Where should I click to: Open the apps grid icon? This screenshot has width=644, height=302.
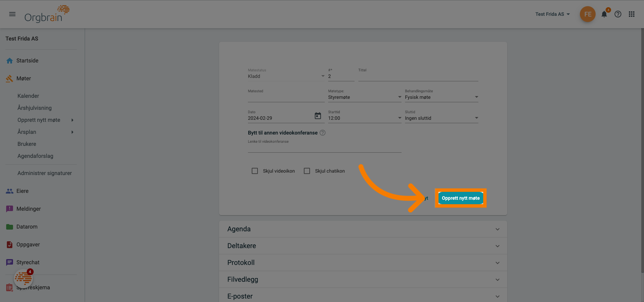pyautogui.click(x=632, y=14)
